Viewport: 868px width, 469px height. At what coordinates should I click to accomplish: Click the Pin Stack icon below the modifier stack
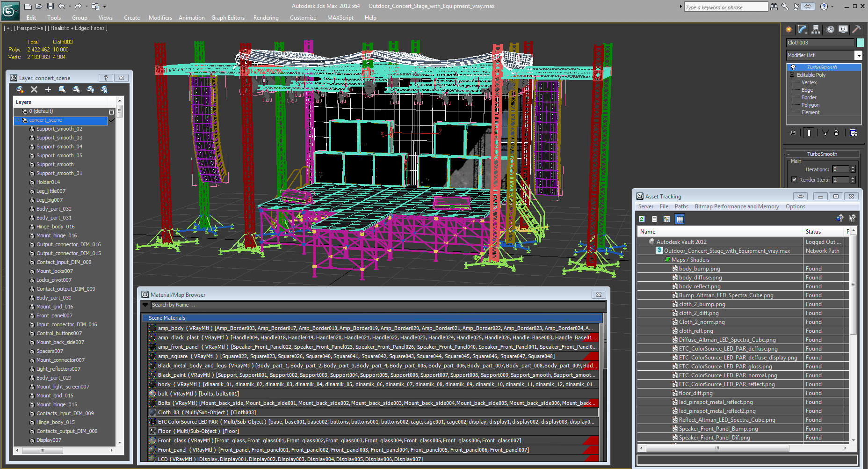[793, 133]
